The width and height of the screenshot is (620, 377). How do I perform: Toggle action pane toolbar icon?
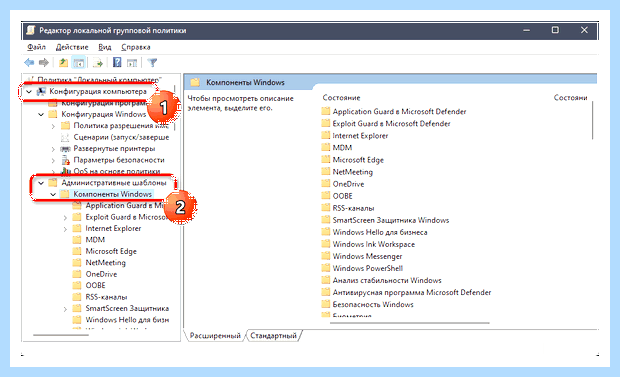tap(132, 63)
